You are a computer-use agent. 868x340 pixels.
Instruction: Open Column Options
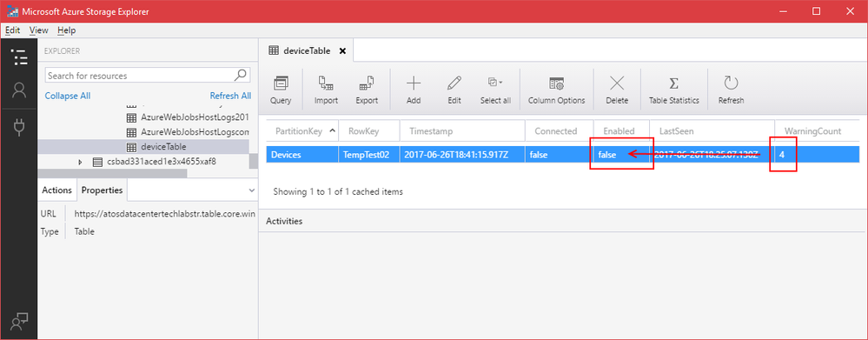[x=556, y=90]
